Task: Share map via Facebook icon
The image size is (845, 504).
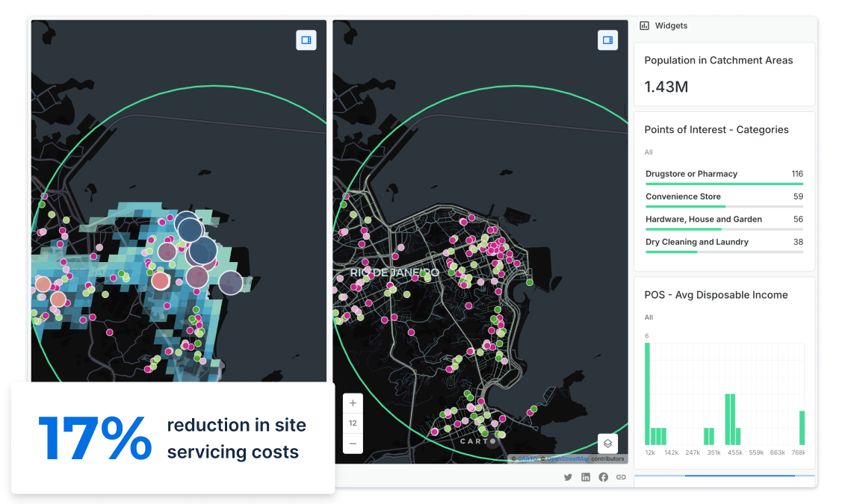Action: [604, 477]
